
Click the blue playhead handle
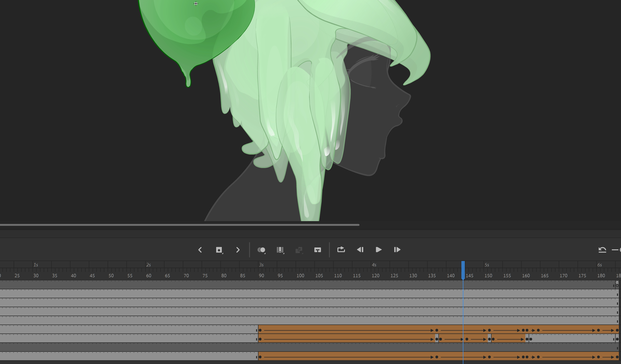463,270
